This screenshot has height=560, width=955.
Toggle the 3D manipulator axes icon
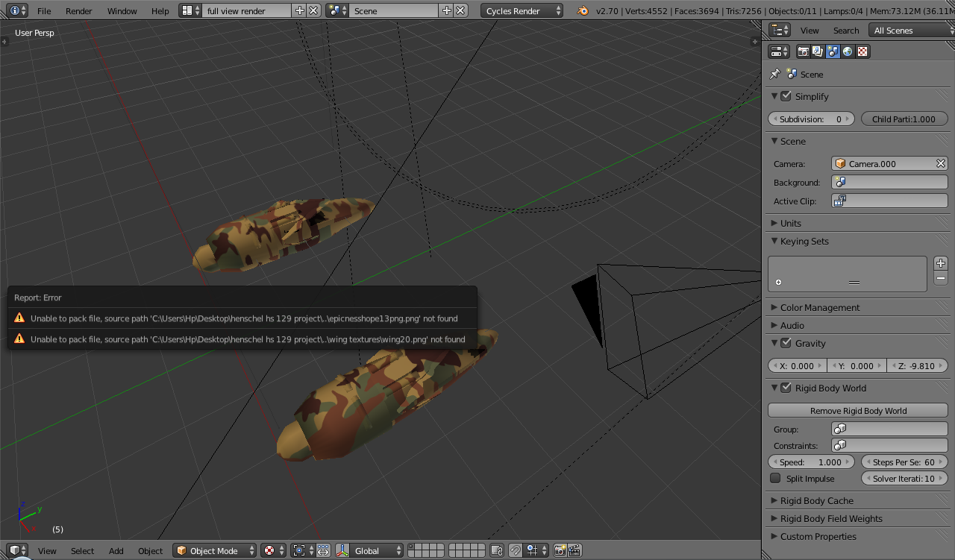tap(342, 551)
